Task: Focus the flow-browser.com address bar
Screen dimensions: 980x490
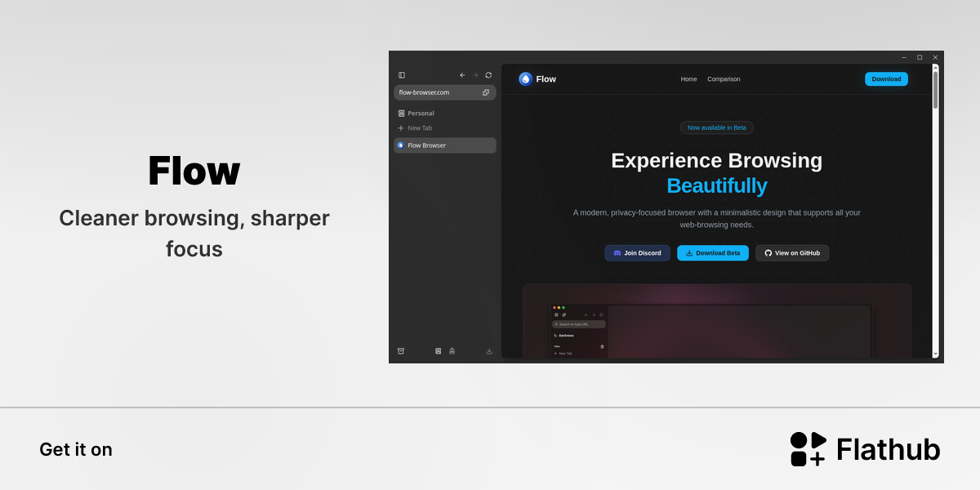Action: point(445,92)
